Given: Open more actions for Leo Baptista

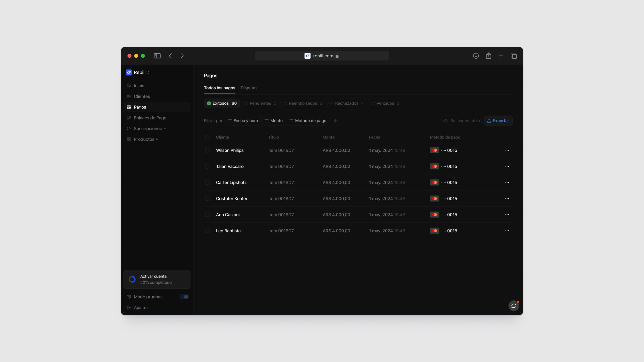Looking at the screenshot, I should [x=507, y=231].
